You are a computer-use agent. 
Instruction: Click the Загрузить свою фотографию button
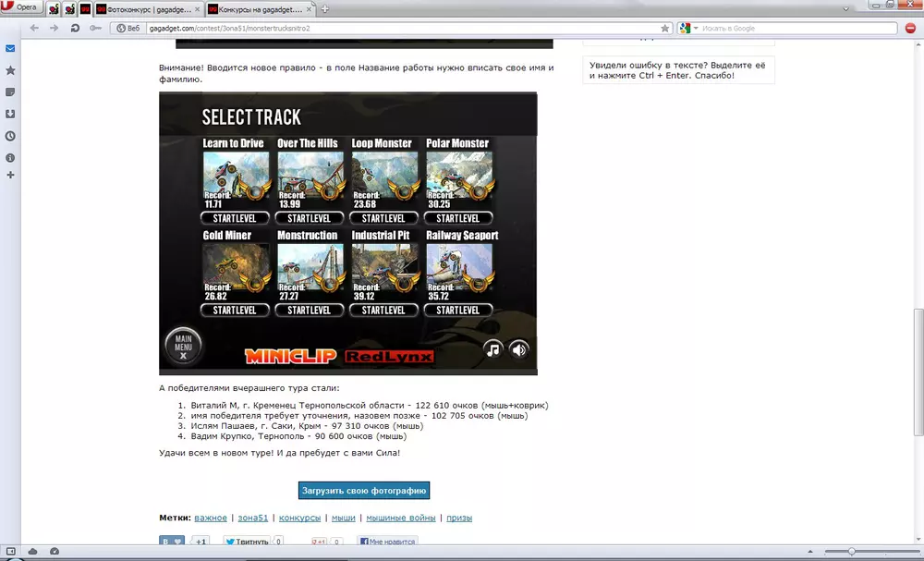(363, 491)
